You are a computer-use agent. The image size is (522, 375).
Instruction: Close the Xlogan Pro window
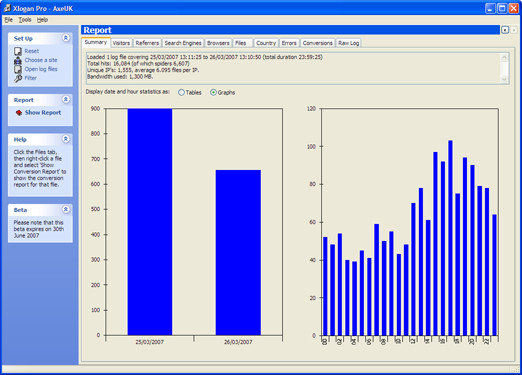point(513,8)
